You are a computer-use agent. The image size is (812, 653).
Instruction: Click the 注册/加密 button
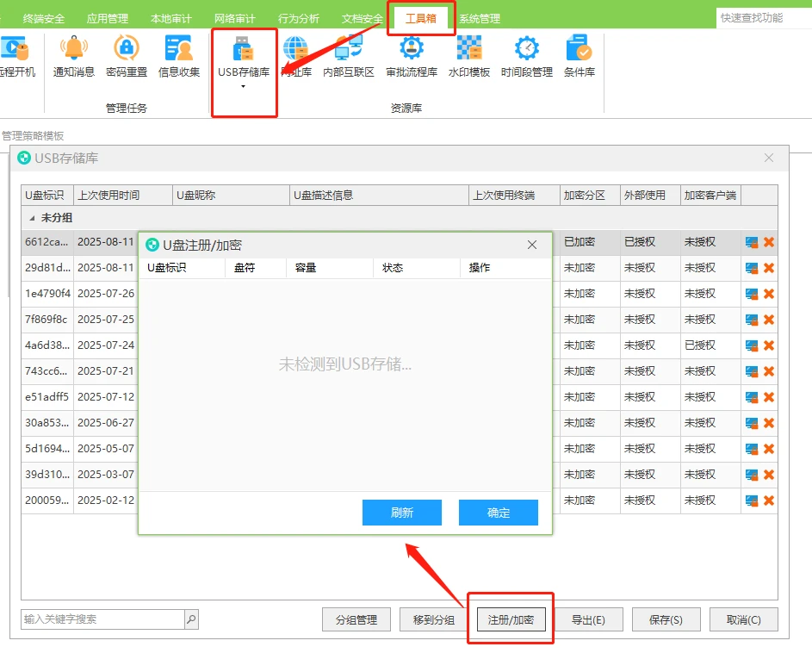point(511,619)
